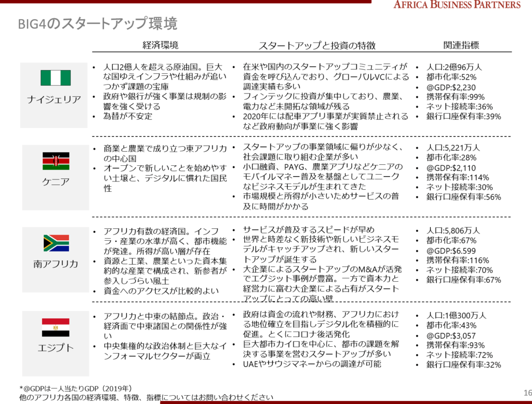Click the value 'ネット接続率:36%'
This screenshot has height=404, width=532.
(x=459, y=107)
